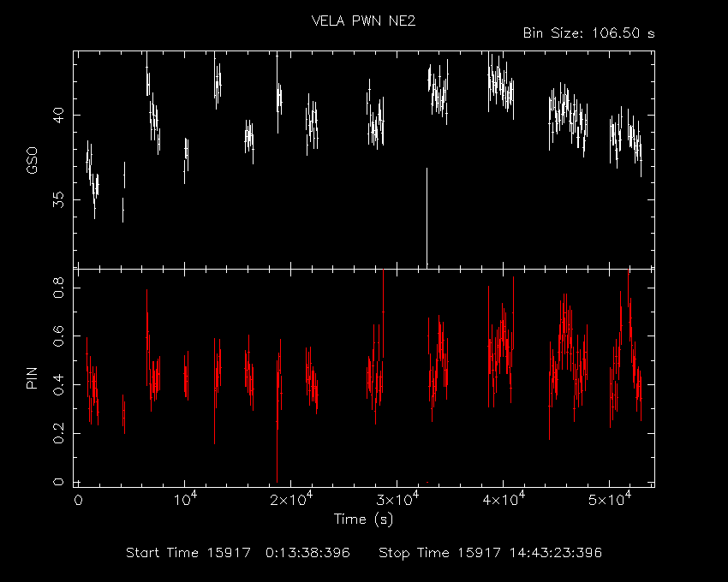This screenshot has width=728, height=582.
Task: Click the x-axis tick label 5×10^4
Action: click(610, 499)
